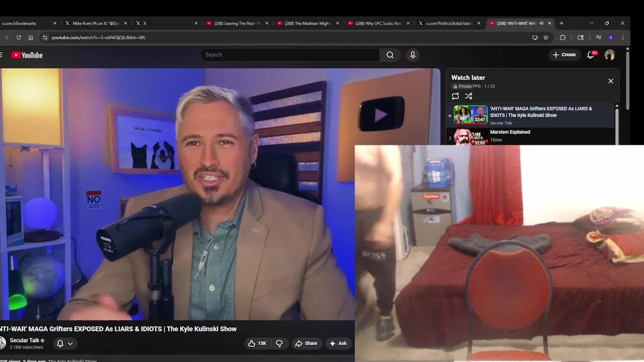This screenshot has width=644, height=362.
Task: Start voice search with the microphone
Action: coord(413,55)
